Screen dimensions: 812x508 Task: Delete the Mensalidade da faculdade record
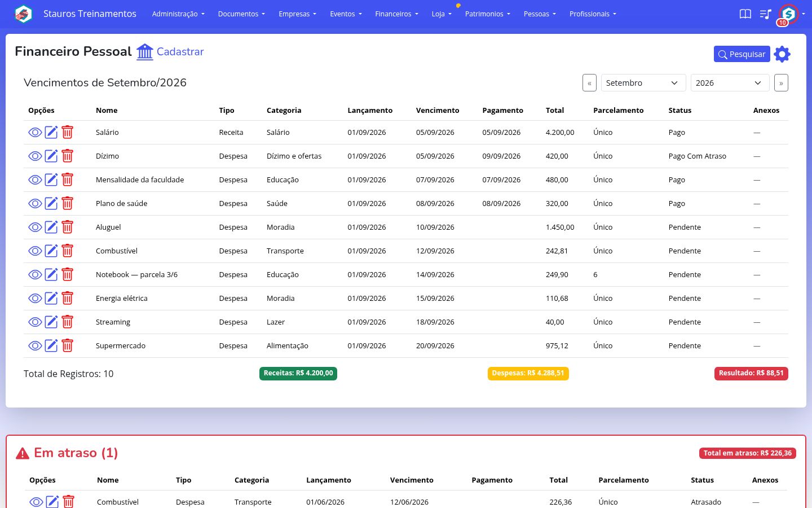68,179
